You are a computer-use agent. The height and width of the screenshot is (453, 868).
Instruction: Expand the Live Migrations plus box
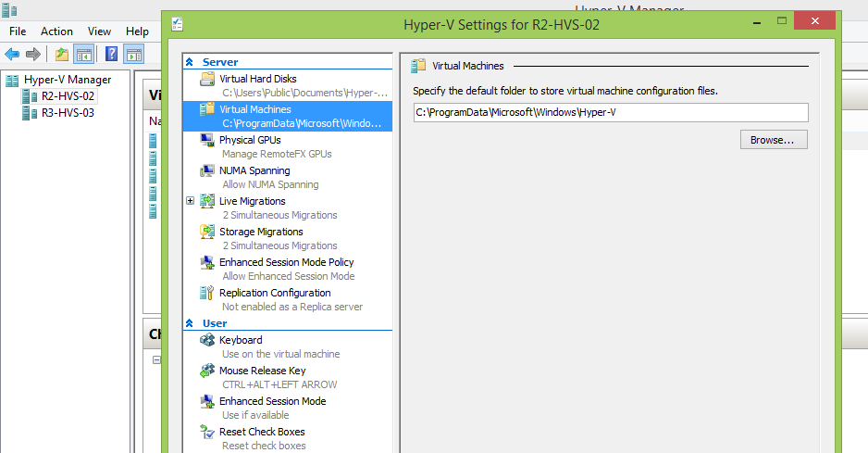pos(190,201)
